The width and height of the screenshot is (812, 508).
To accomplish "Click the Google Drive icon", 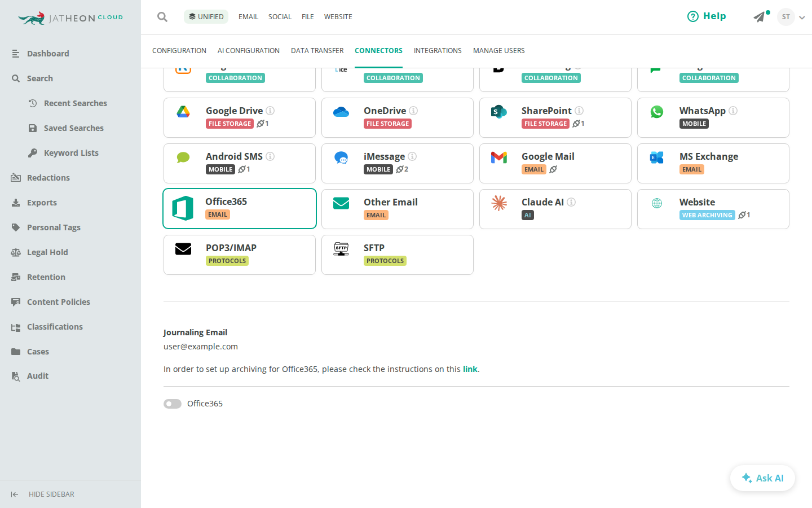I will 183,112.
